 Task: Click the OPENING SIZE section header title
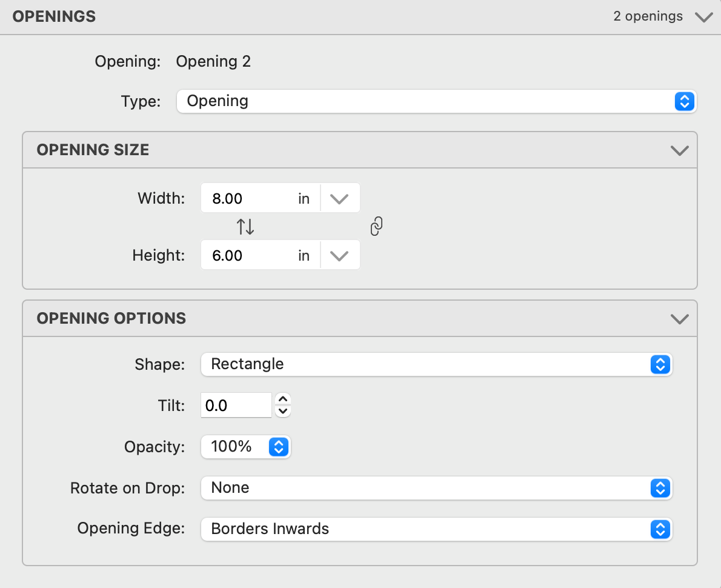(93, 150)
